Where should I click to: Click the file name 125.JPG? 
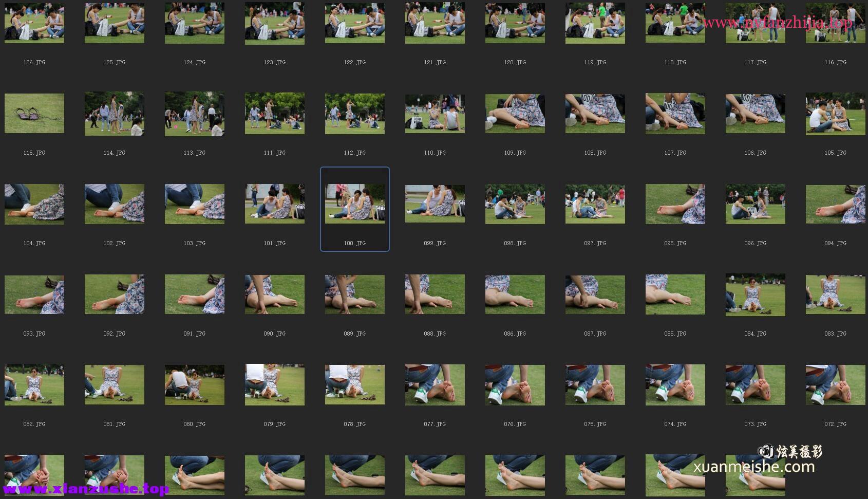click(x=115, y=62)
